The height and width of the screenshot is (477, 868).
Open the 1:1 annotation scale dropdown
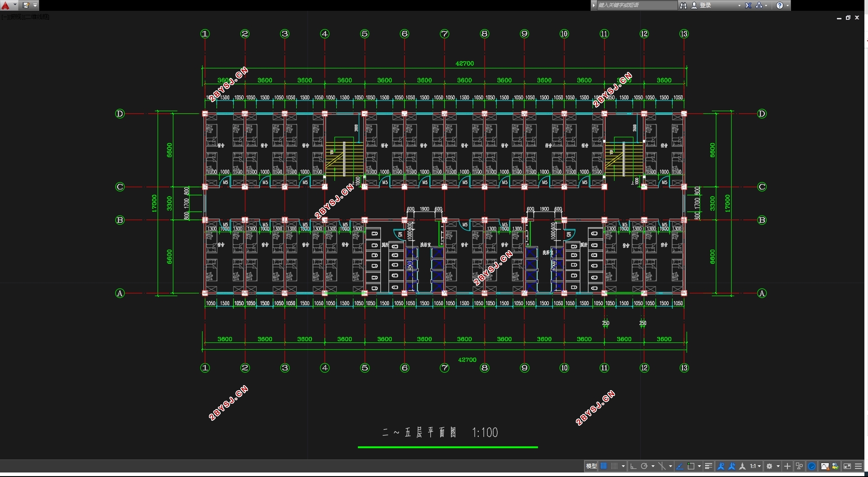(755, 466)
